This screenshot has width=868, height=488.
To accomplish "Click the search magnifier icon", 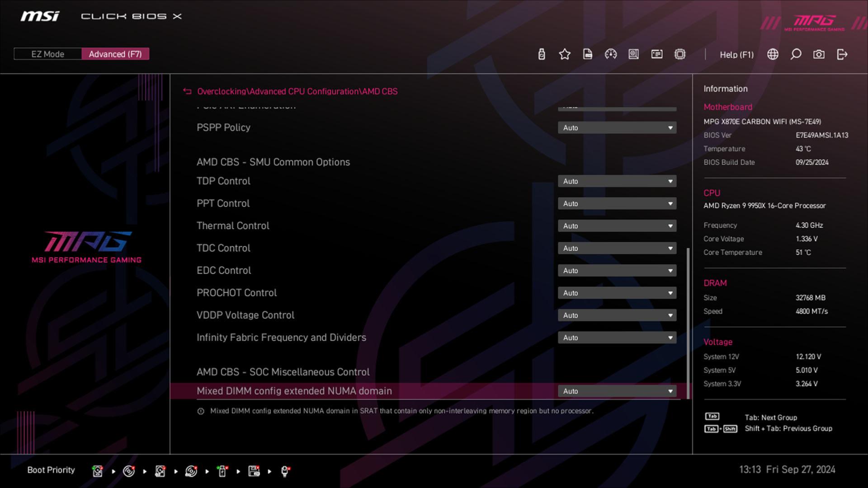I will (x=796, y=54).
